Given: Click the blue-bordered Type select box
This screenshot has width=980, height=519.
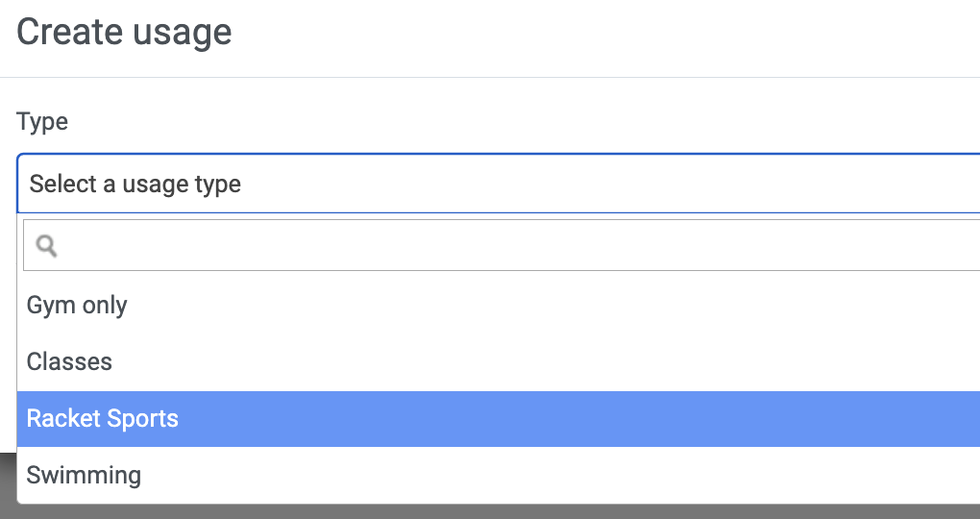Looking at the screenshot, I should tap(498, 184).
